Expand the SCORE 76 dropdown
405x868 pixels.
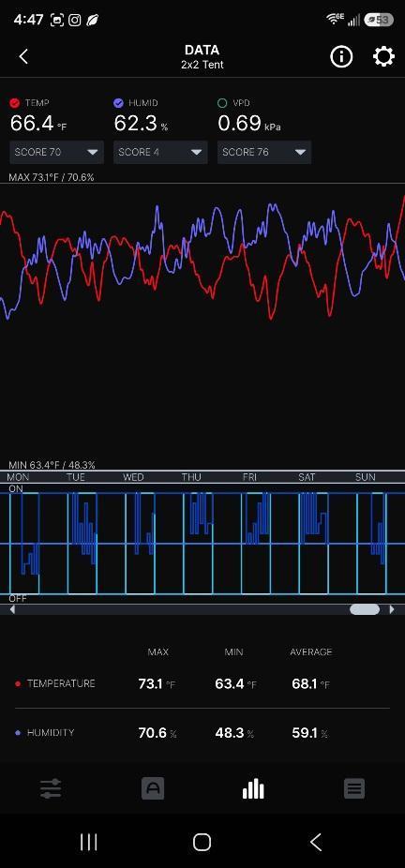coord(264,152)
